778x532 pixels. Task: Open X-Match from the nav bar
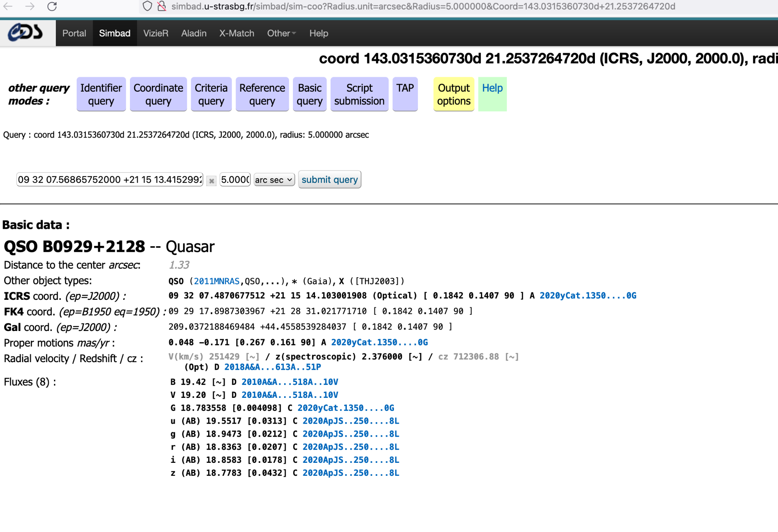pyautogui.click(x=237, y=33)
